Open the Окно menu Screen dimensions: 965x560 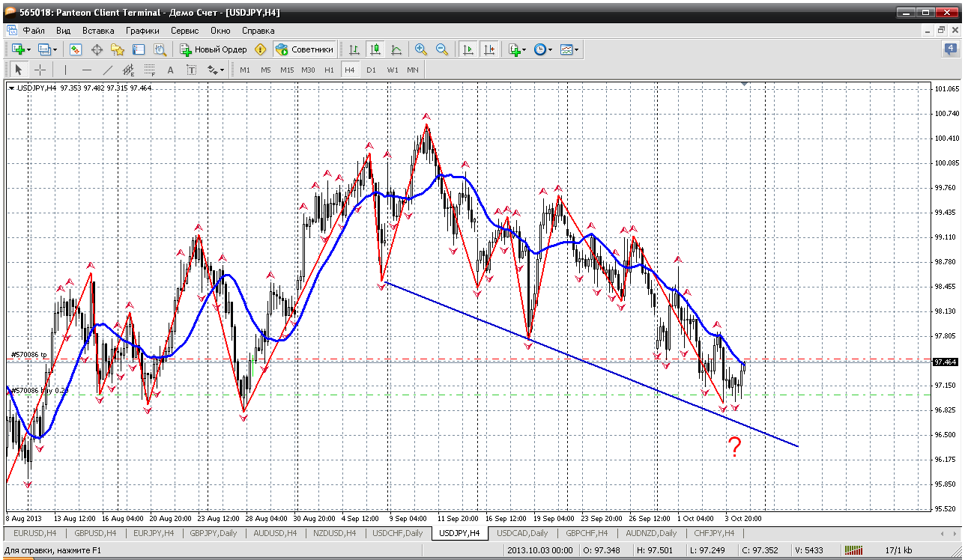(x=220, y=31)
